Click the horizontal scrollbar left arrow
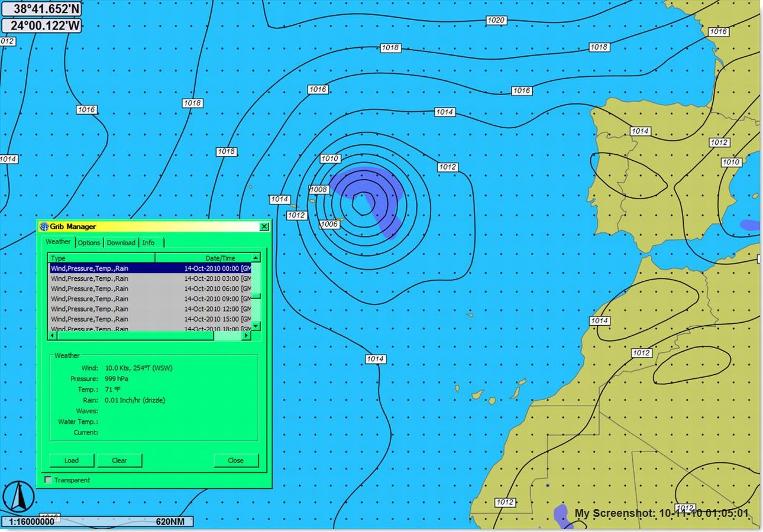 point(53,336)
